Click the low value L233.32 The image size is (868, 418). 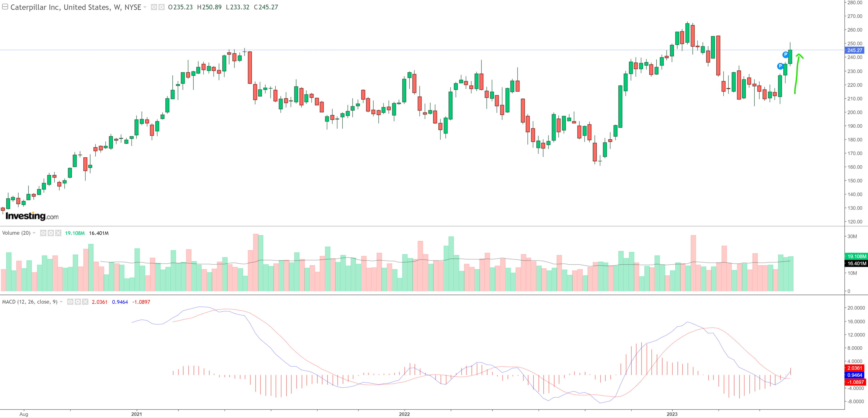(238, 7)
